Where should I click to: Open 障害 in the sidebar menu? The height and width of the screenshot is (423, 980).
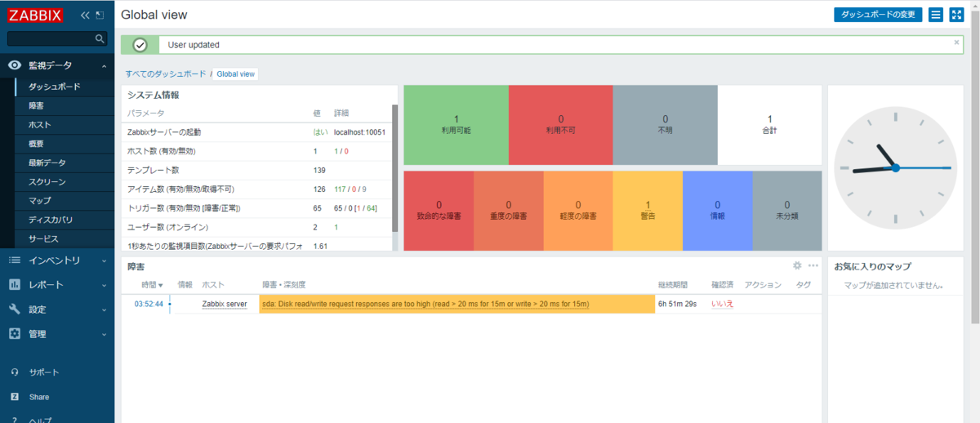pos(36,105)
